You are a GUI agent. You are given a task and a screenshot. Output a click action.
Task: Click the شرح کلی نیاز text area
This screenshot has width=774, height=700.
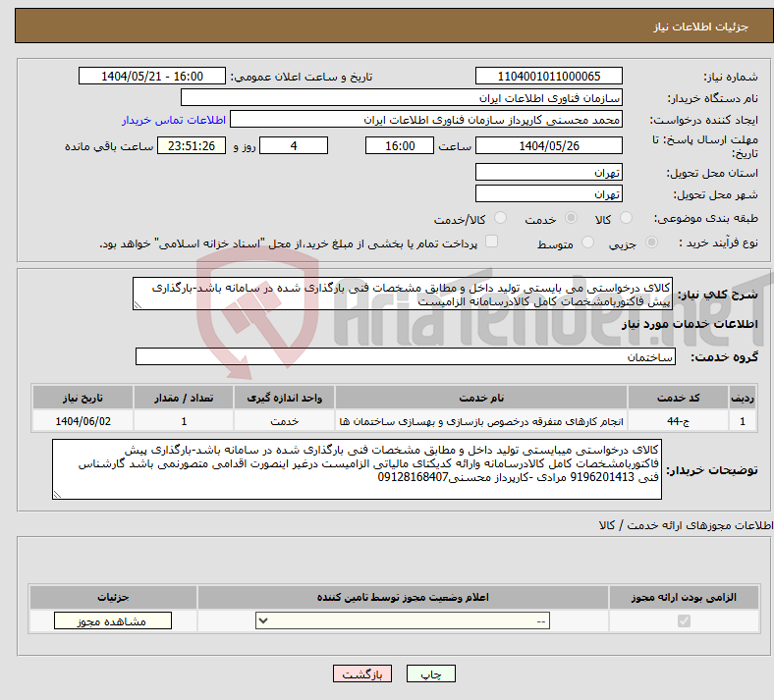pos(403,294)
